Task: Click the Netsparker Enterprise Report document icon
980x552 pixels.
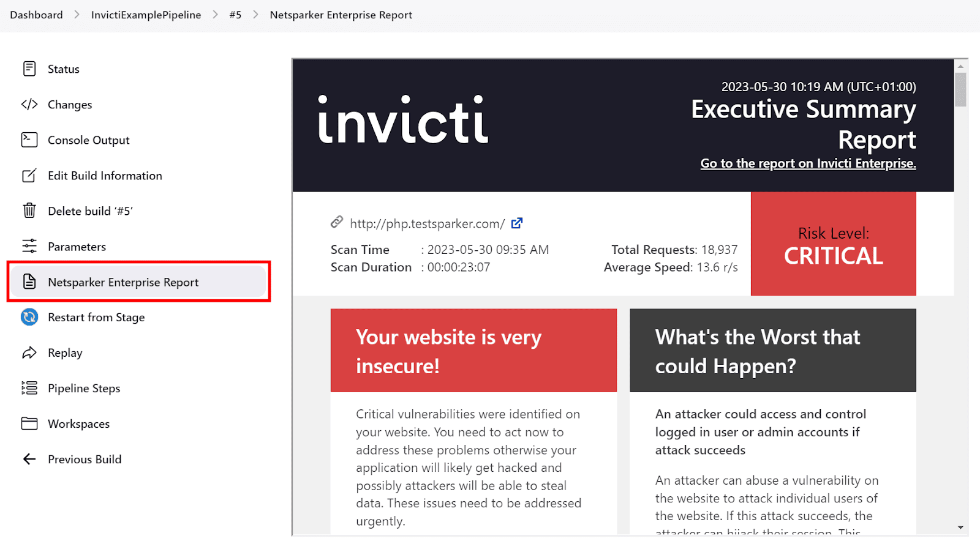Action: pyautogui.click(x=29, y=282)
